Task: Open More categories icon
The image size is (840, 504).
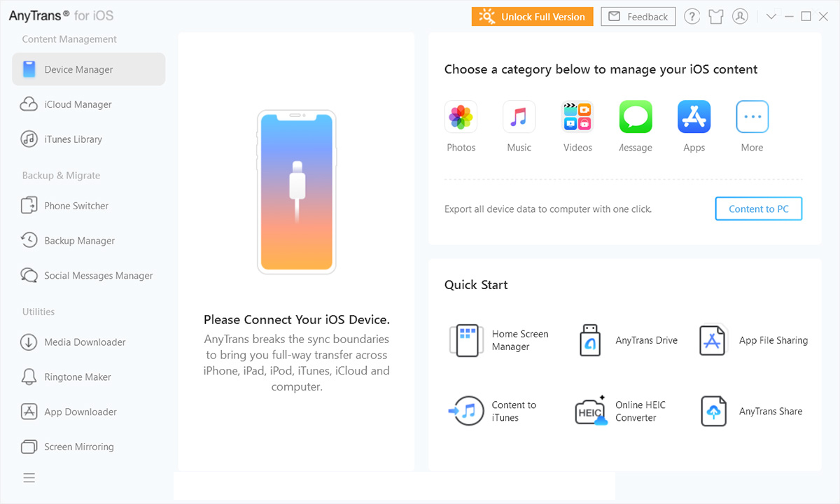Action: coord(752,117)
